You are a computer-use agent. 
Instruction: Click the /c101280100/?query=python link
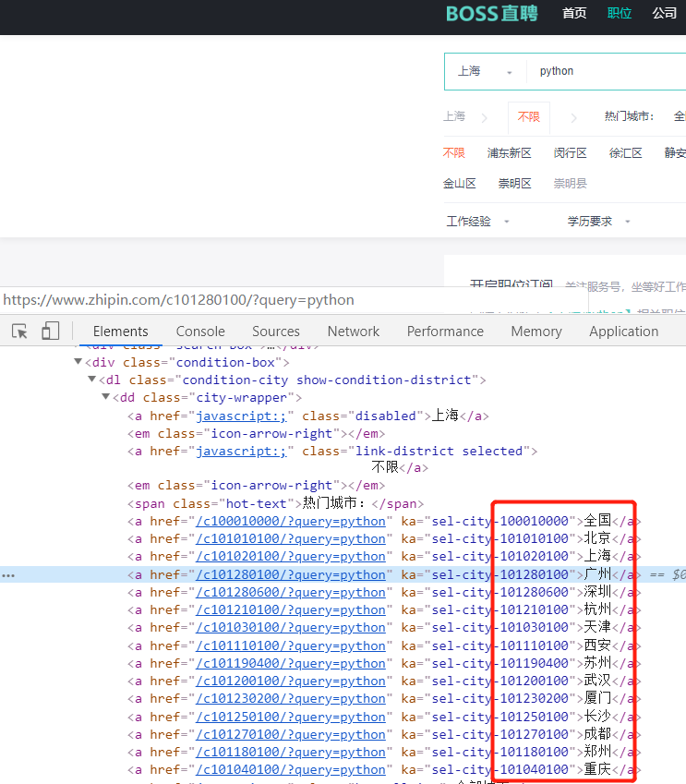[x=291, y=575]
